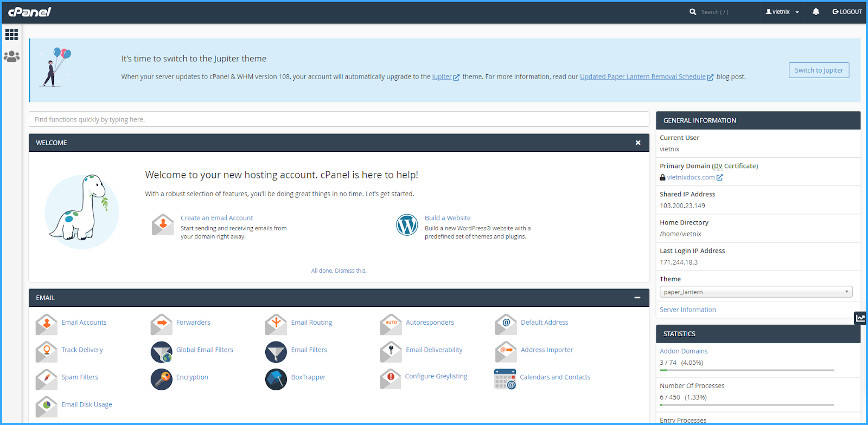Open the Autoresponders icon
Screen dimensions: 868x425
click(x=391, y=324)
